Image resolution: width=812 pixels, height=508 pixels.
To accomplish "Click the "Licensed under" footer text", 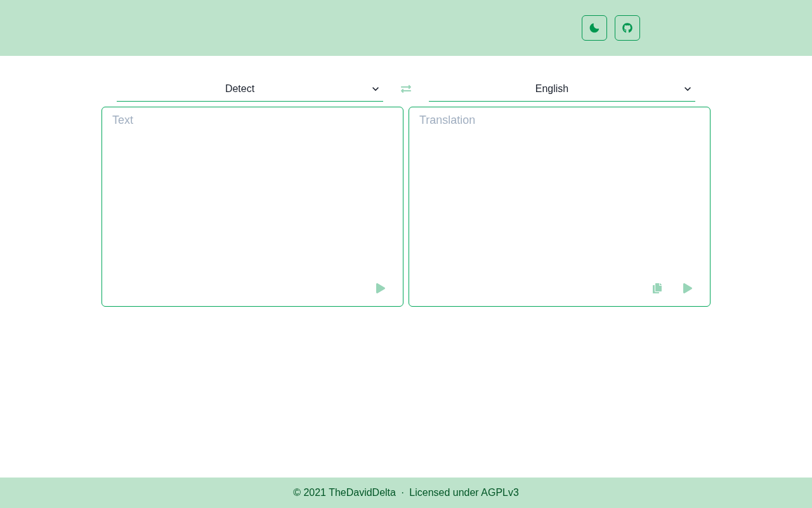I will click(x=444, y=493).
